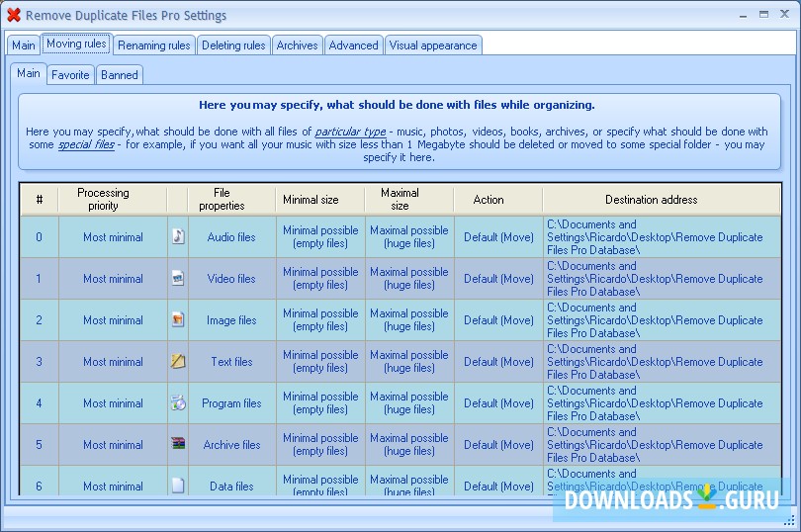Maximize the settings window
The height and width of the screenshot is (532, 801).
click(x=763, y=14)
